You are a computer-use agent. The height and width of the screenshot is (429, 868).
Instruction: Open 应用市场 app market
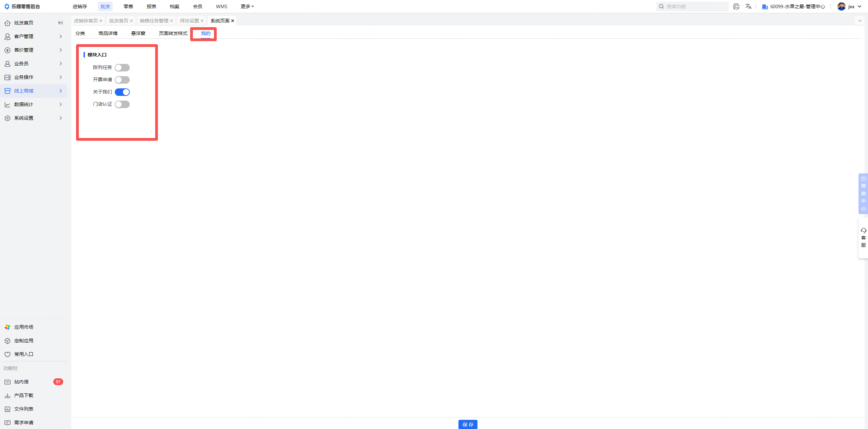pos(23,327)
